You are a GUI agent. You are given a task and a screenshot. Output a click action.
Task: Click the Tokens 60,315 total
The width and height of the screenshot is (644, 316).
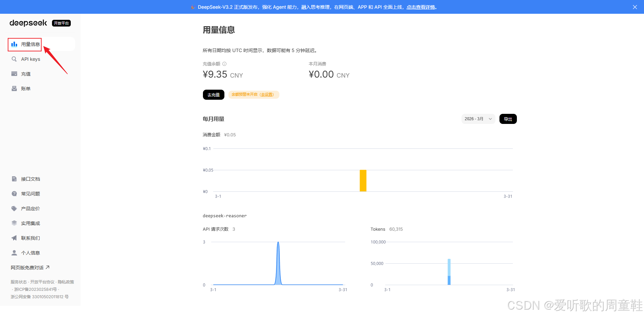(x=387, y=229)
